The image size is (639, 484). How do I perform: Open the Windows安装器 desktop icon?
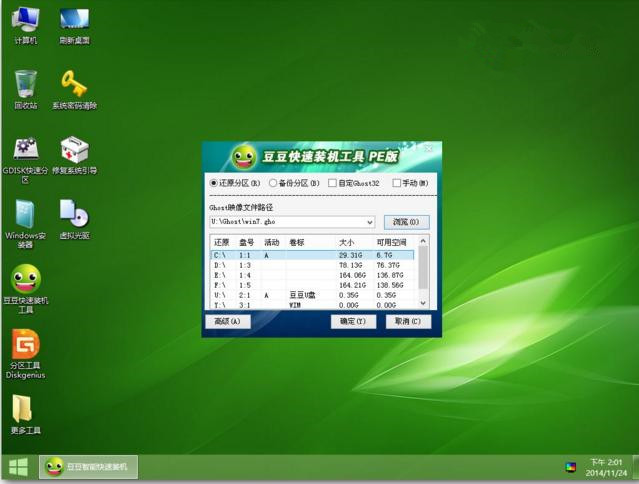(25, 224)
